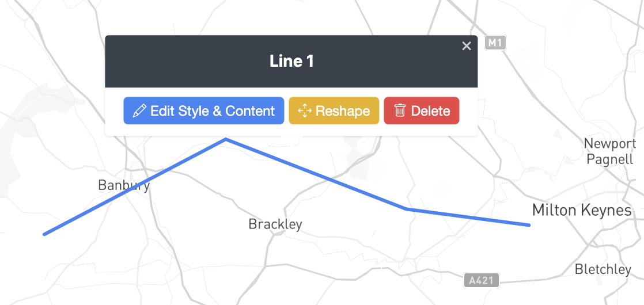Click the trash can icon
The width and height of the screenshot is (644, 305).
[x=400, y=110]
